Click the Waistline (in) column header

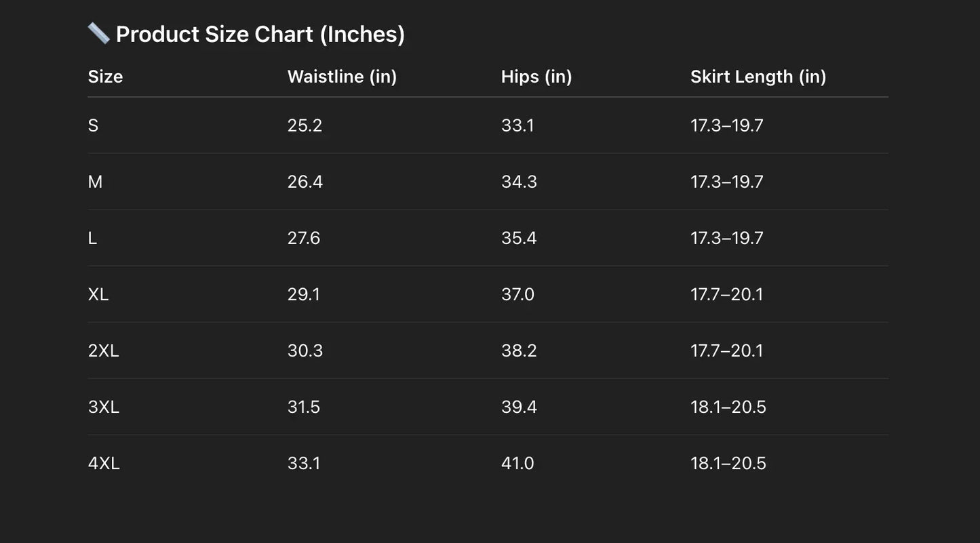(x=342, y=77)
